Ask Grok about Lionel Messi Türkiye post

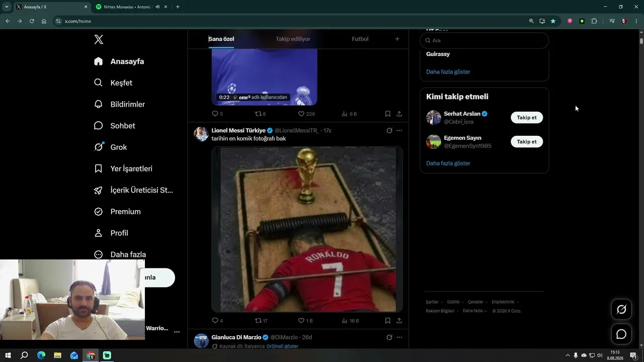389,131
